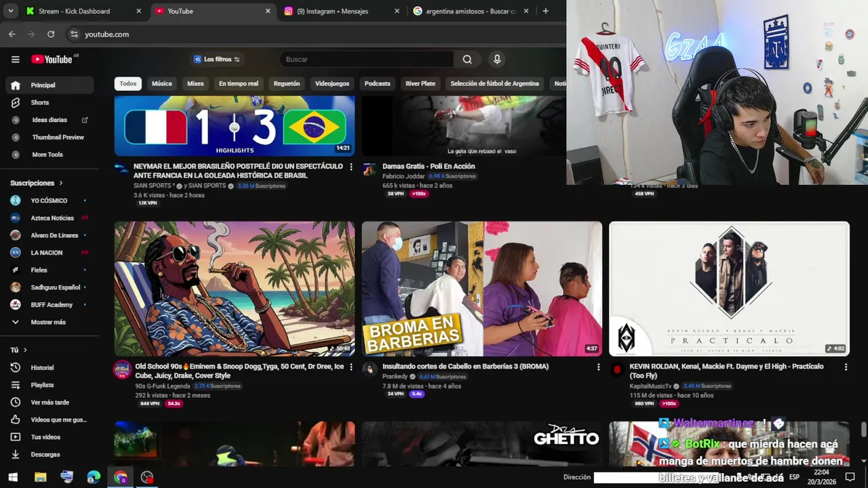This screenshot has height=488, width=868.
Task: Reload the page with browser refresh
Action: [51, 34]
